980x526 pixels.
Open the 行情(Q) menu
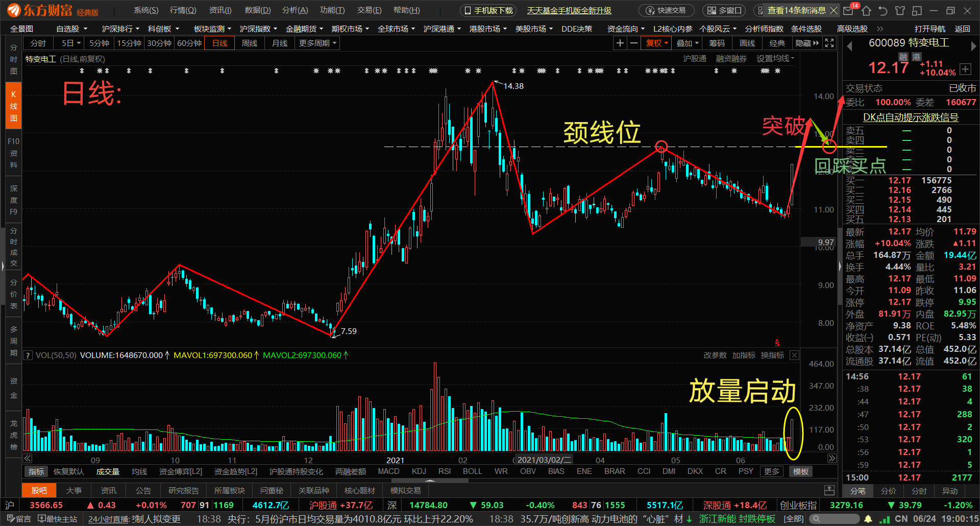coord(183,10)
